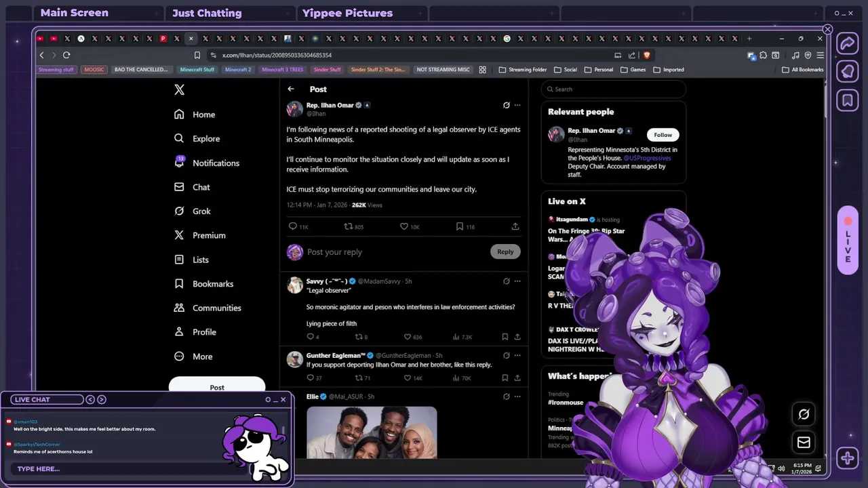This screenshot has width=868, height=488.
Task: Repost Savvy's reply showing 8 reposts
Action: click(x=359, y=337)
